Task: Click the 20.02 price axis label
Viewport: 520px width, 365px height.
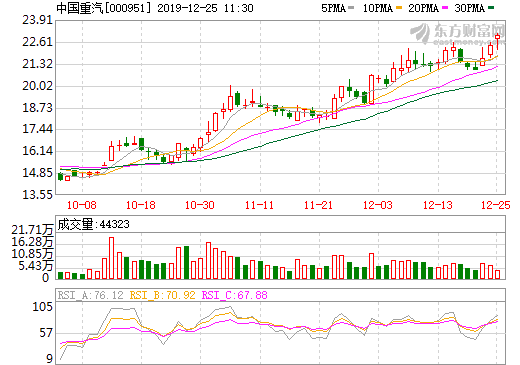Action: pos(37,86)
